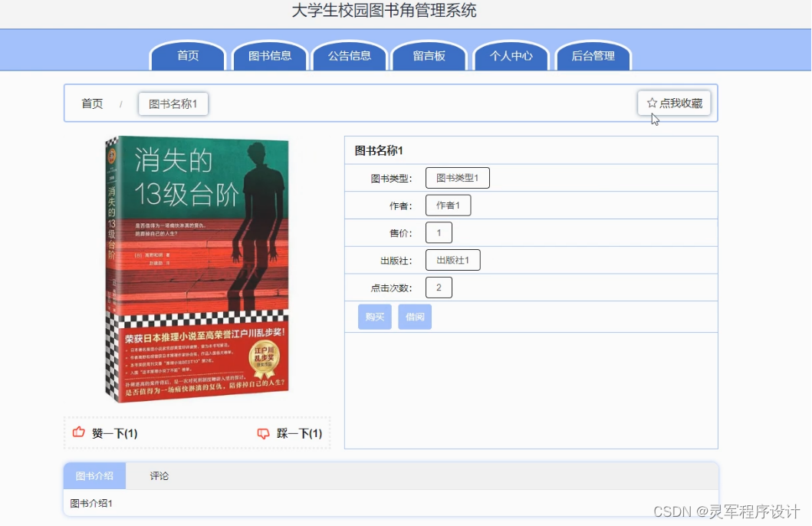This screenshot has height=526, width=812.
Task: Click the star icon on 点我收藏 button
Action: (653, 102)
